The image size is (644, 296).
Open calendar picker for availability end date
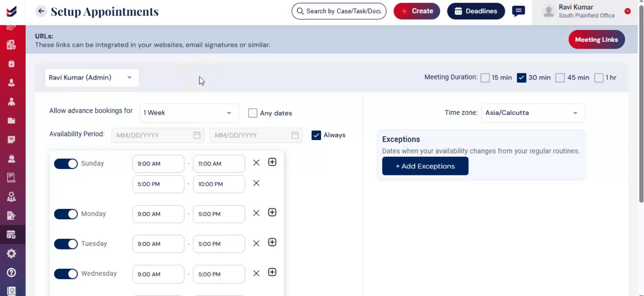click(x=295, y=135)
